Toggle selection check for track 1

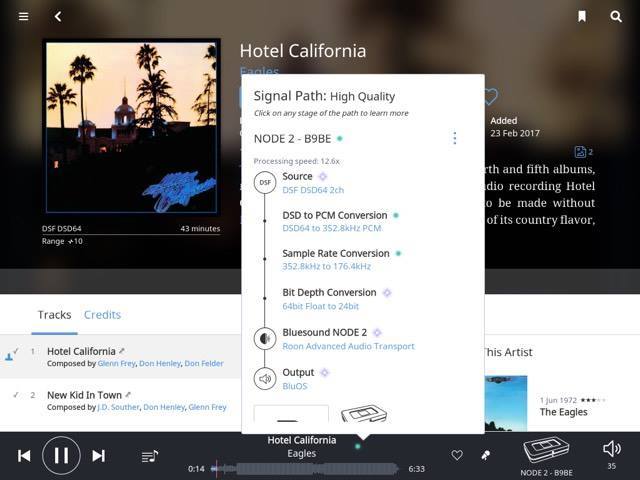pyautogui.click(x=16, y=351)
